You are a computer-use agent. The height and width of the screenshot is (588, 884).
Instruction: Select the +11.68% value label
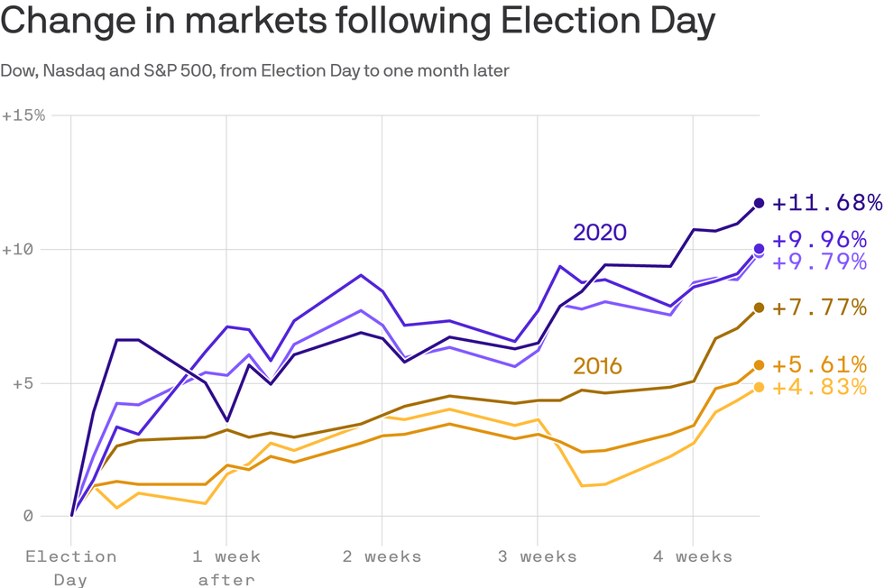pos(826,202)
